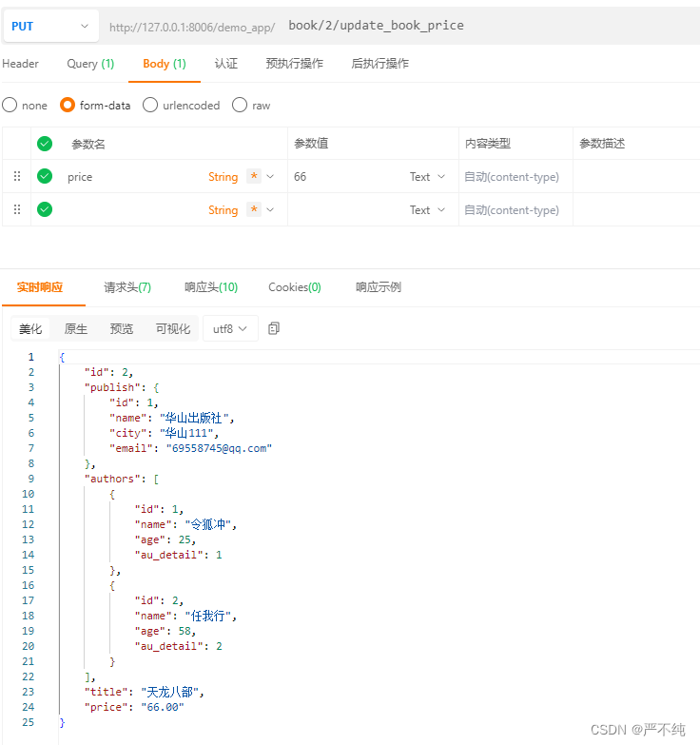Screen dimensions: 700x745
Task: Click line number 25 in the gutter
Action: (x=28, y=722)
